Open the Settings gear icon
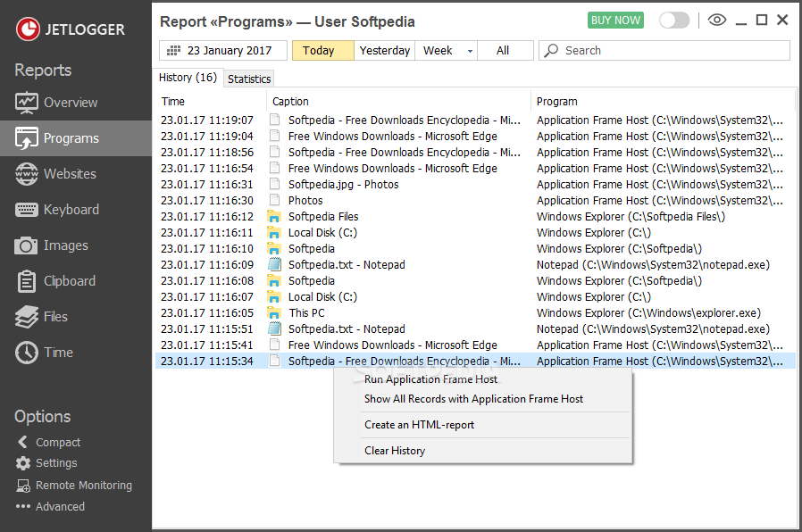Viewport: 802px width, 532px height. click(x=23, y=463)
